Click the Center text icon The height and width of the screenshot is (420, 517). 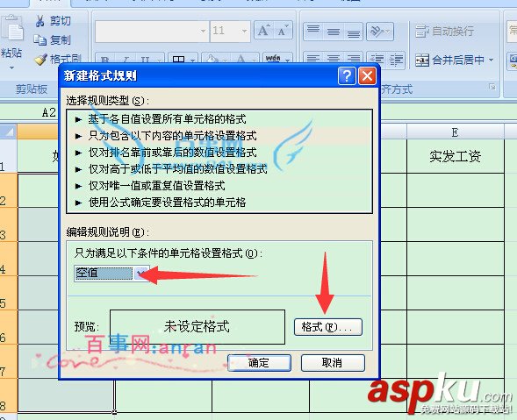coord(334,59)
